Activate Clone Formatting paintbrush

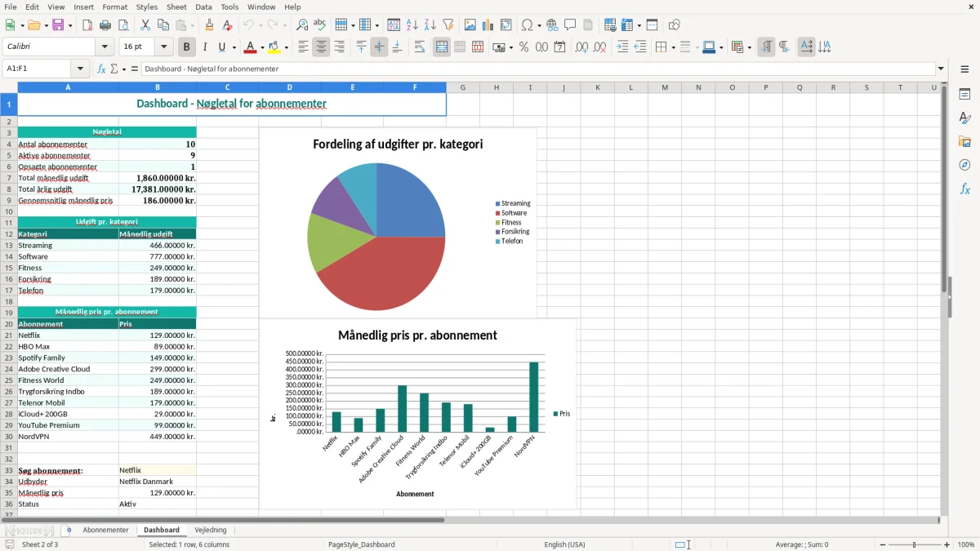point(209,25)
